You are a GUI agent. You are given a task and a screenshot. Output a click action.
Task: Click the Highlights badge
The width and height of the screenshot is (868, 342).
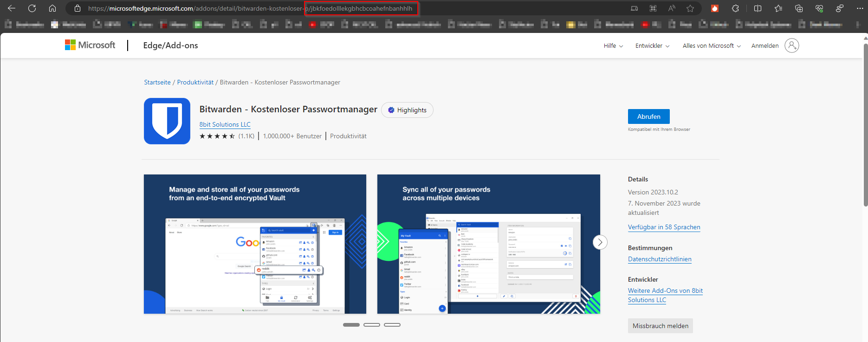pyautogui.click(x=407, y=110)
